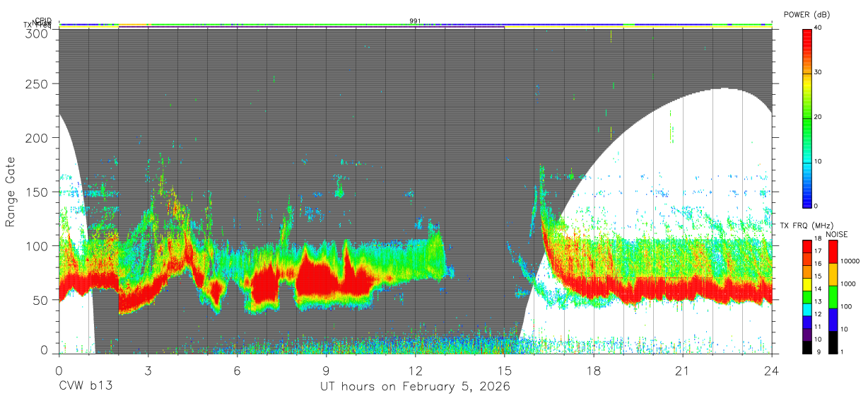Select the 40 tick on the POWER scale
Viewport: 868px width, 401px height.
point(819,28)
